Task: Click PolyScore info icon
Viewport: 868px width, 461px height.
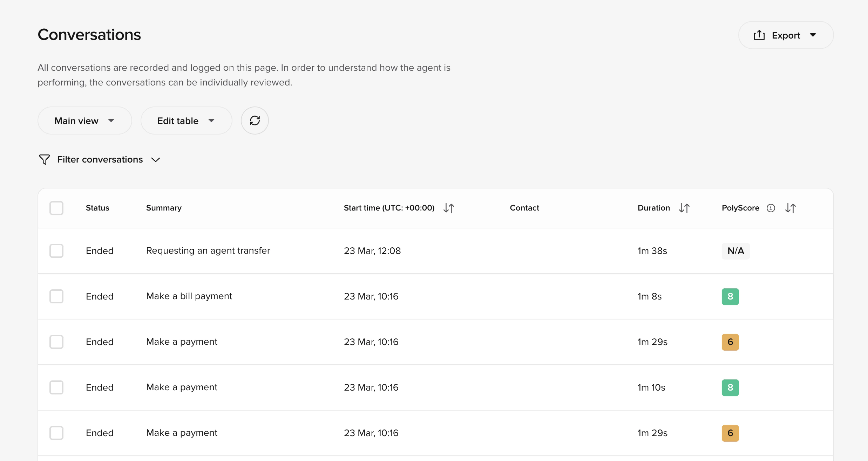Action: pos(771,208)
